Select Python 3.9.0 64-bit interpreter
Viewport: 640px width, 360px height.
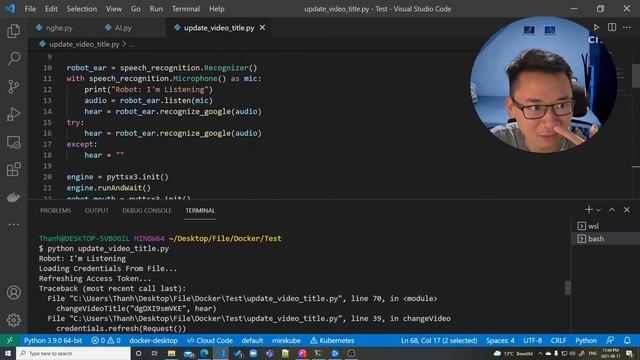53,340
